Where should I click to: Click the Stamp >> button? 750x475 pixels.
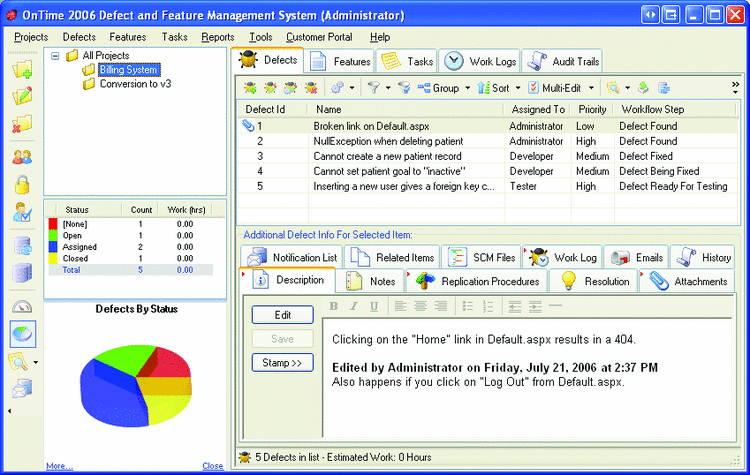[x=282, y=363]
